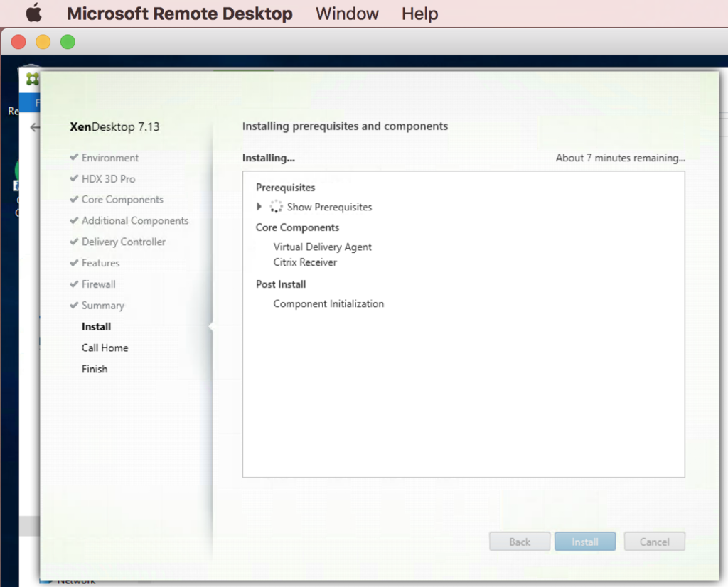
Task: Select the Summary step
Action: [x=103, y=306]
